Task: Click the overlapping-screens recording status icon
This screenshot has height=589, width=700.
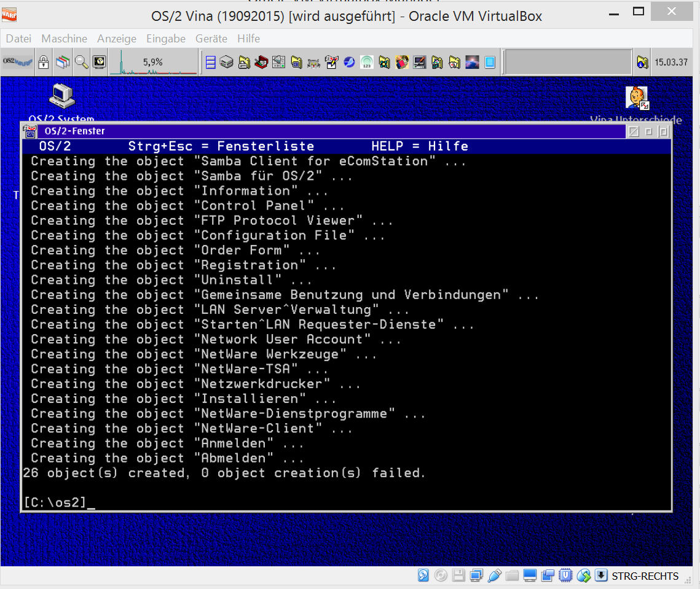Action: pyautogui.click(x=548, y=575)
